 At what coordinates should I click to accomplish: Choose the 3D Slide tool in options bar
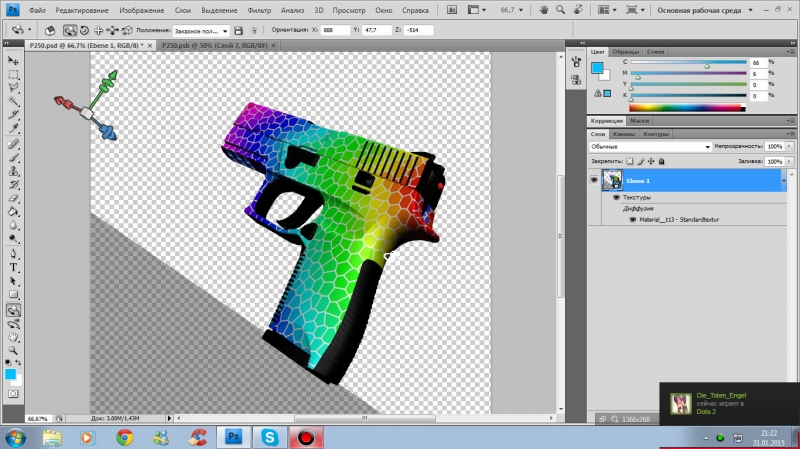pyautogui.click(x=112, y=31)
